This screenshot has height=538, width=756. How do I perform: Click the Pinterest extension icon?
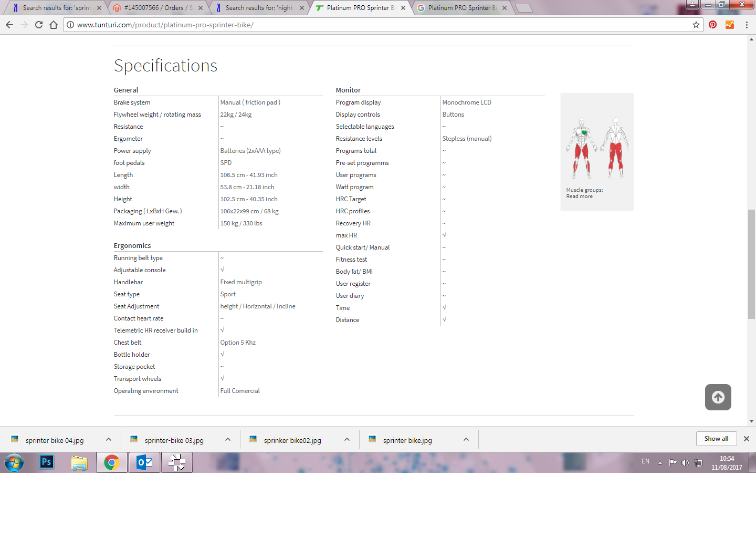pos(712,25)
